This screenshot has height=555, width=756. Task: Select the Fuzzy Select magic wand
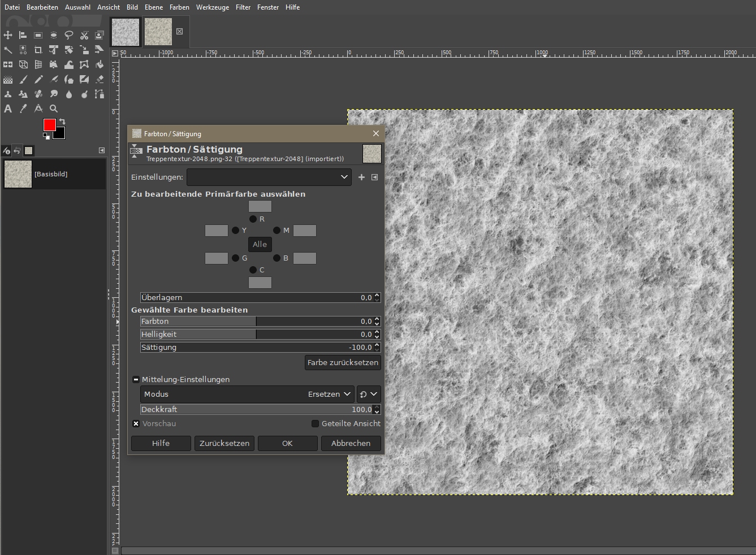coord(8,50)
